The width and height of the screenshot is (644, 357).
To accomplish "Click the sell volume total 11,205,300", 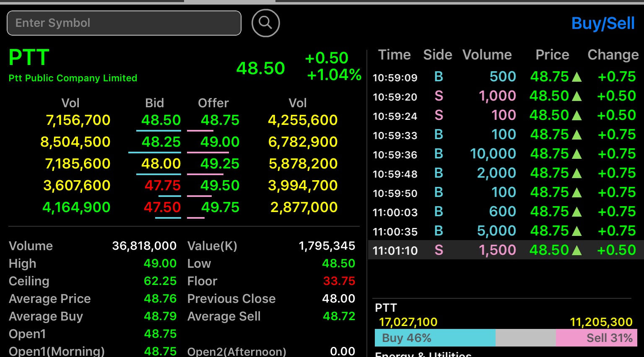I will 601,322.
